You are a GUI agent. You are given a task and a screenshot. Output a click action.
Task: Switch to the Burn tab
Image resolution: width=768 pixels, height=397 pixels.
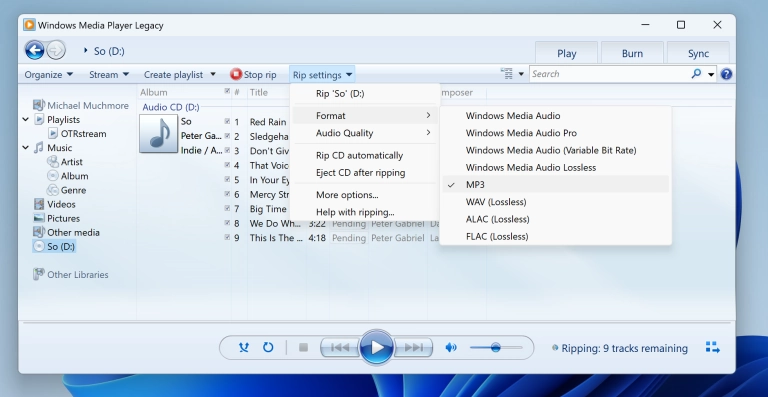[632, 53]
